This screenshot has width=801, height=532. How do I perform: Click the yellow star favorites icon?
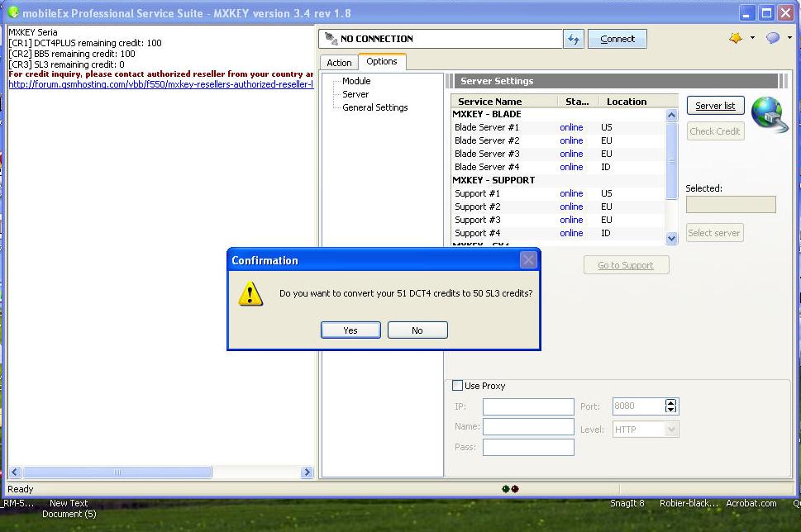pyautogui.click(x=735, y=38)
